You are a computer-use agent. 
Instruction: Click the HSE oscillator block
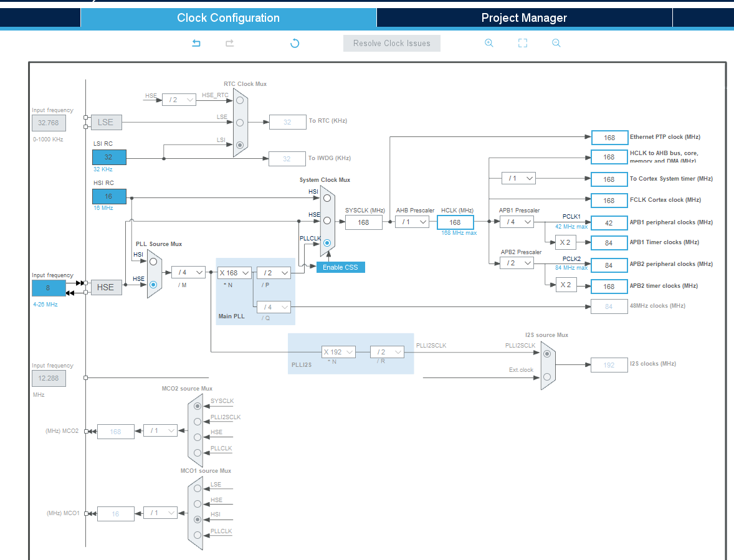pos(107,287)
